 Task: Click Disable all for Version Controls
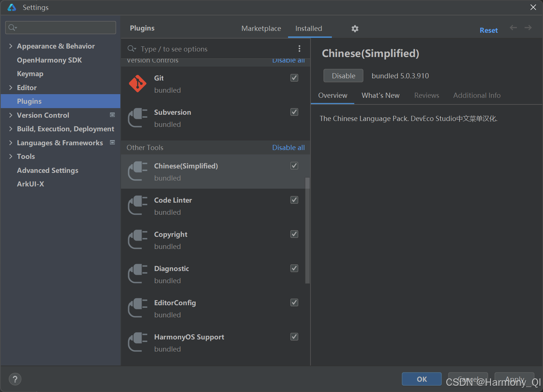click(x=288, y=61)
